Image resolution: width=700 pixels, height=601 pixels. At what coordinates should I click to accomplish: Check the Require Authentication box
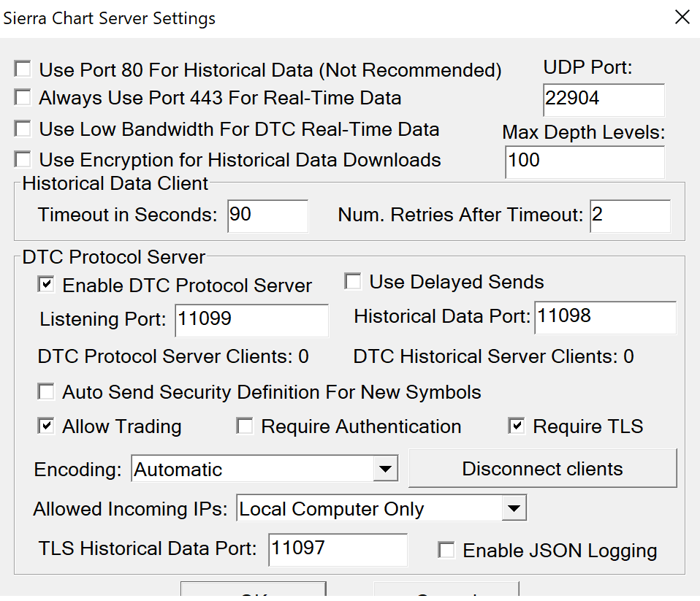[x=245, y=426]
